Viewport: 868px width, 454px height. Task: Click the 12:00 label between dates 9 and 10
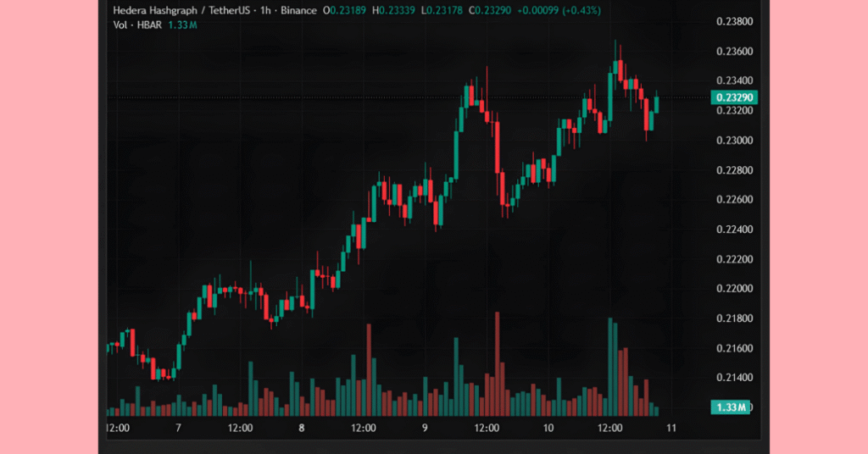487,428
